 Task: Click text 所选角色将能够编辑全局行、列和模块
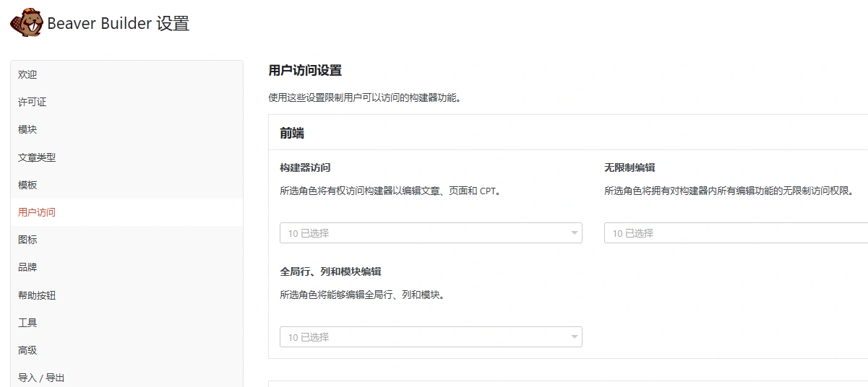(361, 295)
